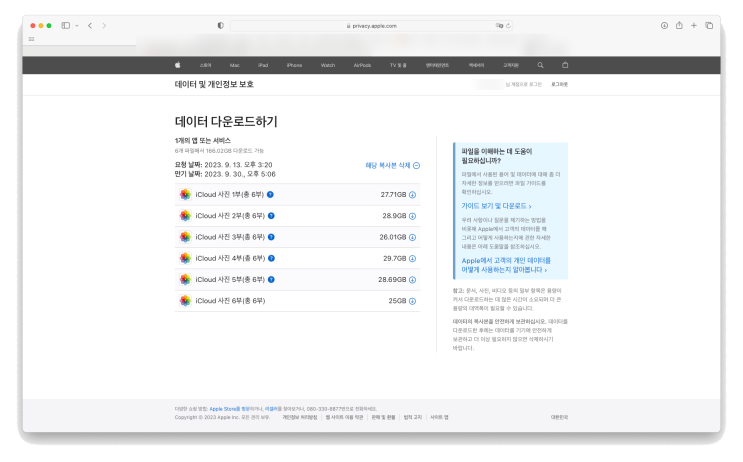Viewport: 743px width, 462px height.
Task: Click info badge next to iCloud 사진 2부
Action: (x=271, y=216)
